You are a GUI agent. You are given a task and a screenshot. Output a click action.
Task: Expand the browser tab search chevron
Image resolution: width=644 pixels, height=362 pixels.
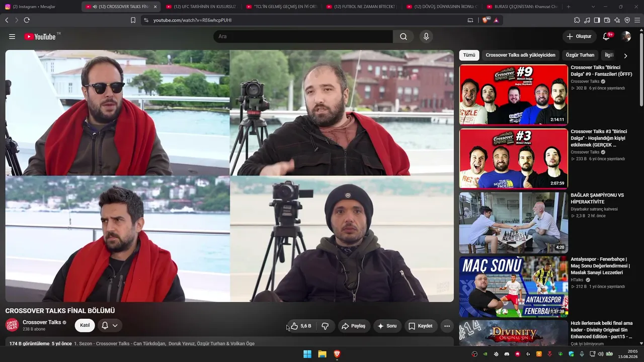593,7
